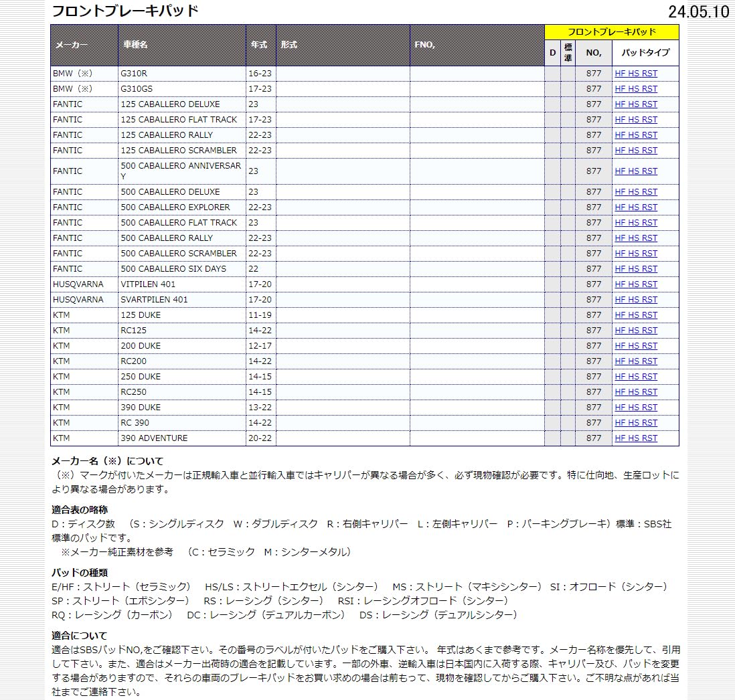Click the date 24.05.10
Screen dimensions: 735x700
(x=698, y=12)
